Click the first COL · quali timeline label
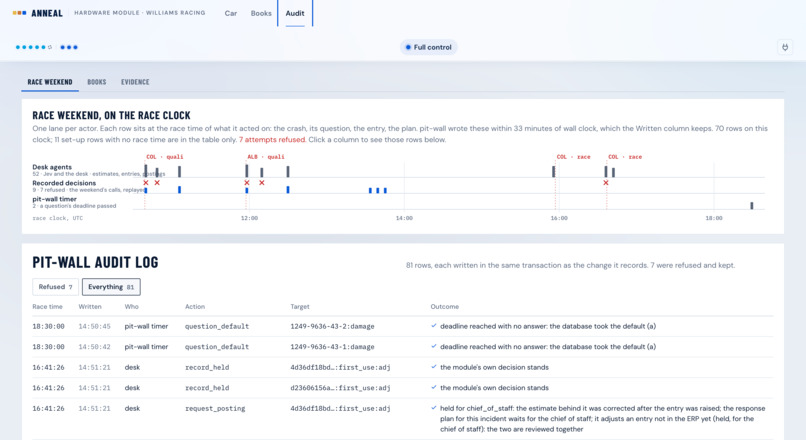 pos(164,157)
